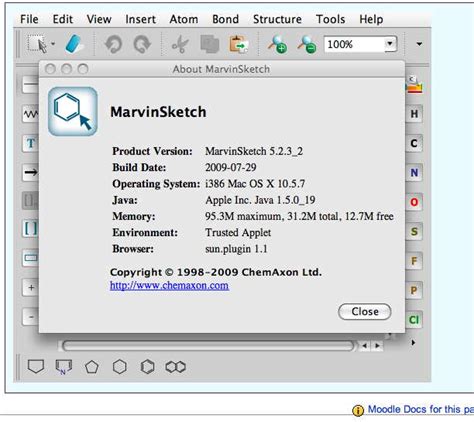Screen dimensions: 474x422
Task: Click the horizontal scrollbar track
Action: coord(208,346)
